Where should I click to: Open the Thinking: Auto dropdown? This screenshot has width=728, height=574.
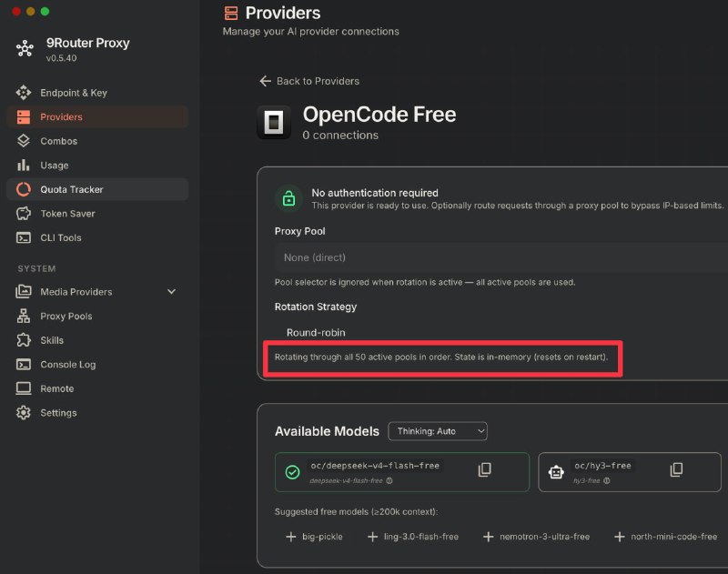[x=438, y=431]
